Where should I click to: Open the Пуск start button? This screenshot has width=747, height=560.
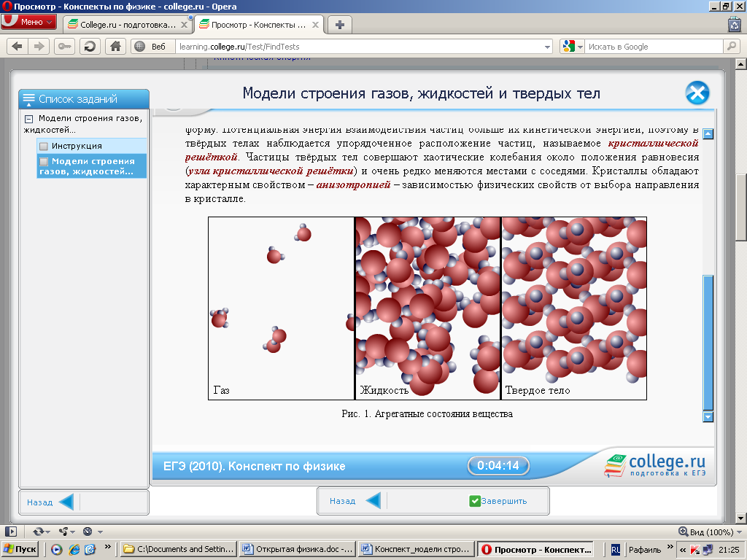tap(20, 550)
